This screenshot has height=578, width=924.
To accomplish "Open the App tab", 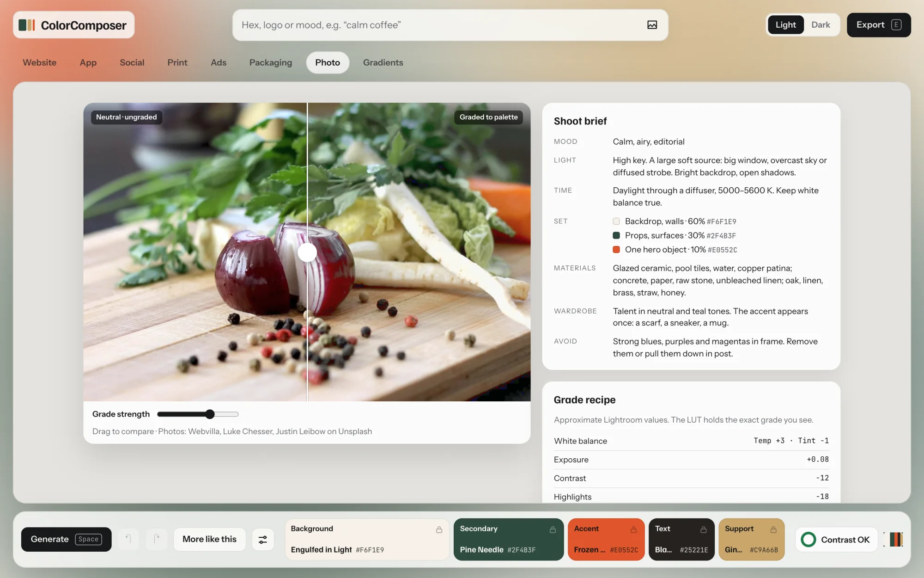I will pos(88,62).
